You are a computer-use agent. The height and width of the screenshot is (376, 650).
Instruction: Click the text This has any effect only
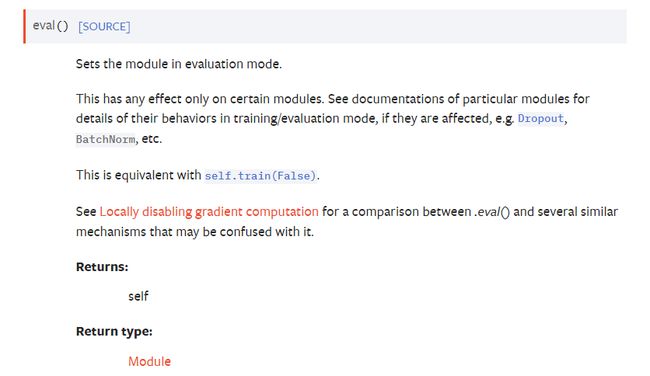143,99
